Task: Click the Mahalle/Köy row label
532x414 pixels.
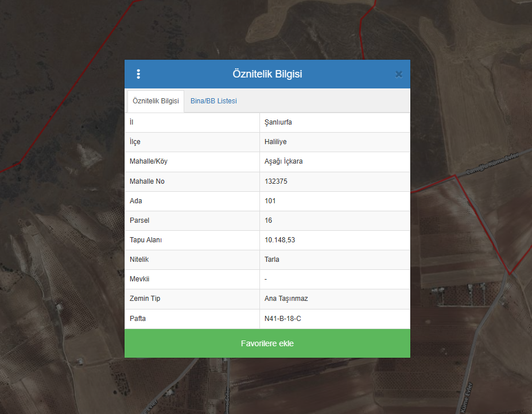Action: pos(149,161)
